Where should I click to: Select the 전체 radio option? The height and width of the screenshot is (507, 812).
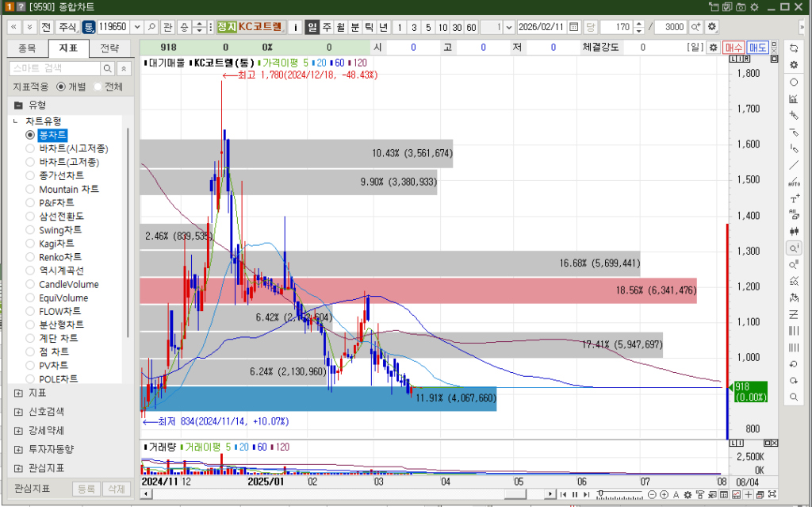click(x=98, y=86)
